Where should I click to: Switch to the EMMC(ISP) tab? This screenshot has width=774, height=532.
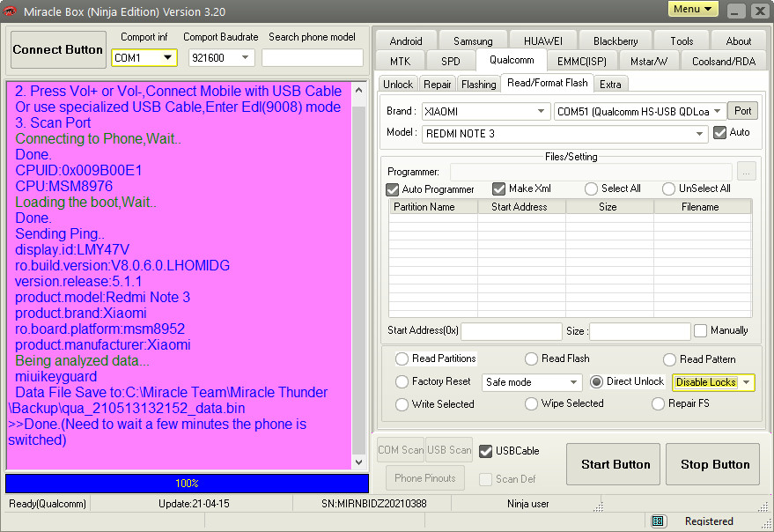click(x=582, y=62)
